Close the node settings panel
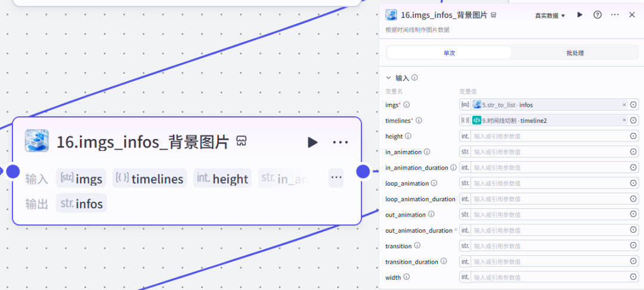This screenshot has width=644, height=290. [x=632, y=15]
